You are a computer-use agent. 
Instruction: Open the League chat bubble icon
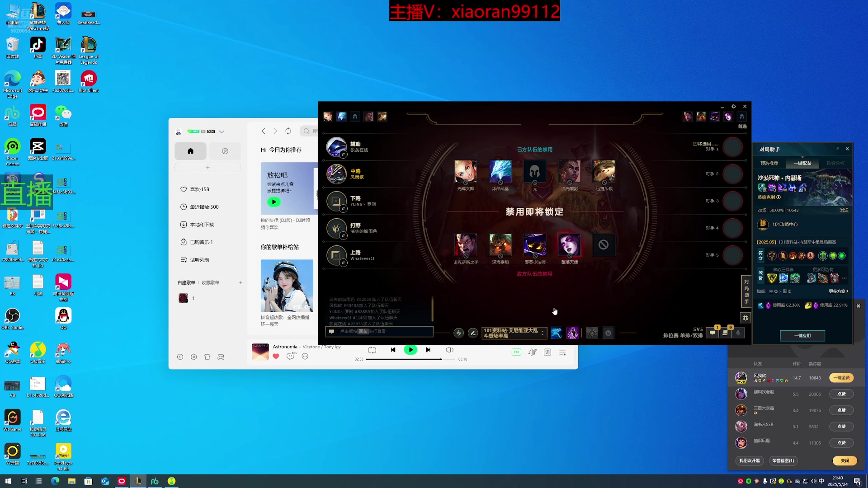click(x=712, y=333)
